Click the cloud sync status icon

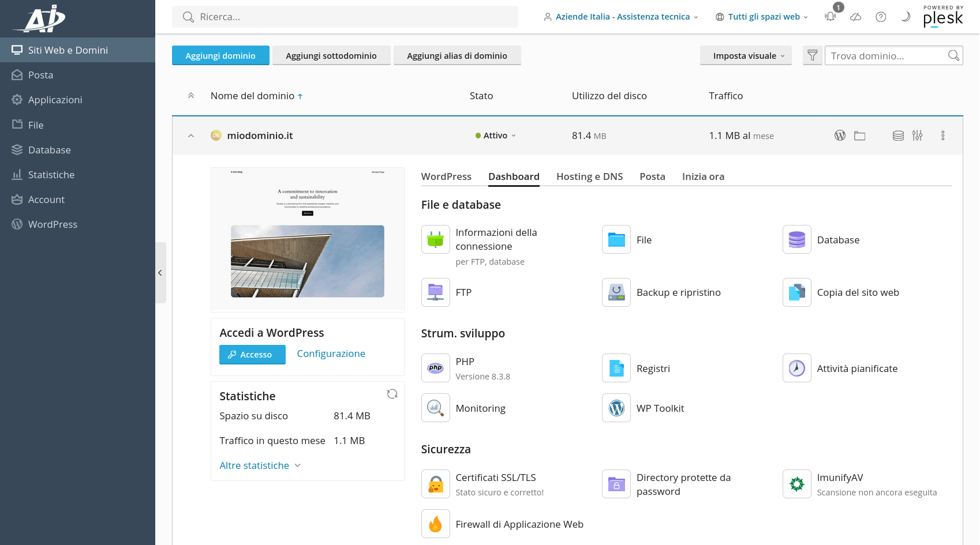click(856, 17)
